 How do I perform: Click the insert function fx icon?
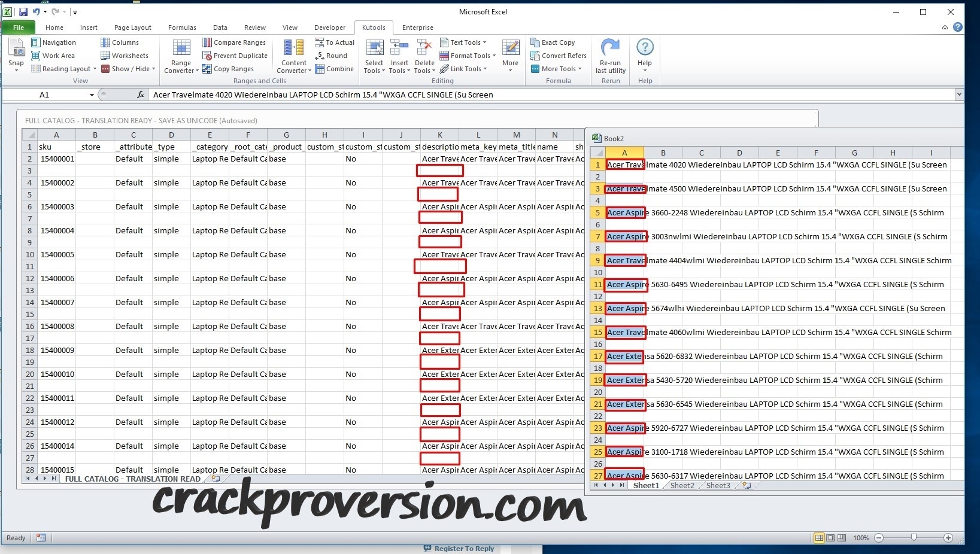point(141,95)
